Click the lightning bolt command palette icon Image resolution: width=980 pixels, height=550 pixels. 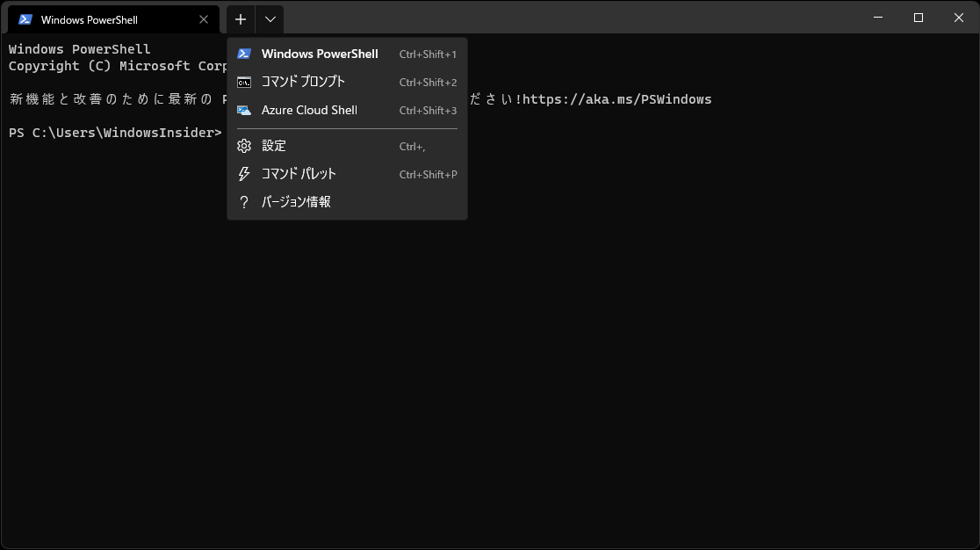tap(244, 174)
